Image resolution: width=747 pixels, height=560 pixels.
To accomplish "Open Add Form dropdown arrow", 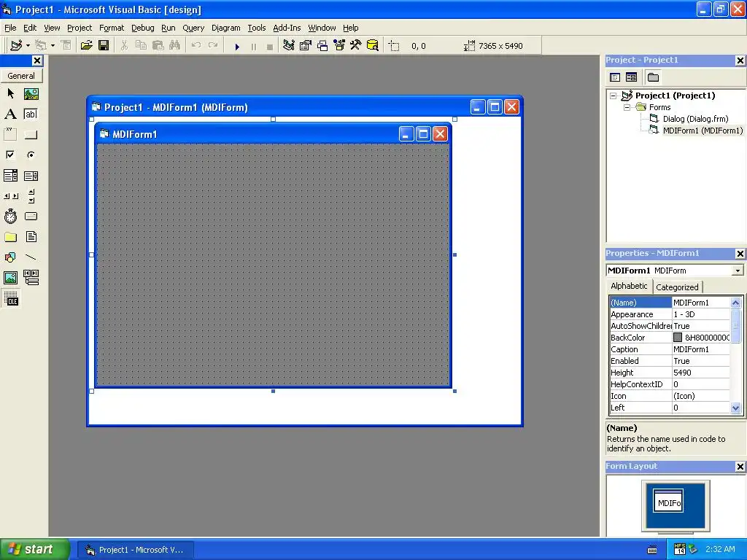I will pos(53,45).
